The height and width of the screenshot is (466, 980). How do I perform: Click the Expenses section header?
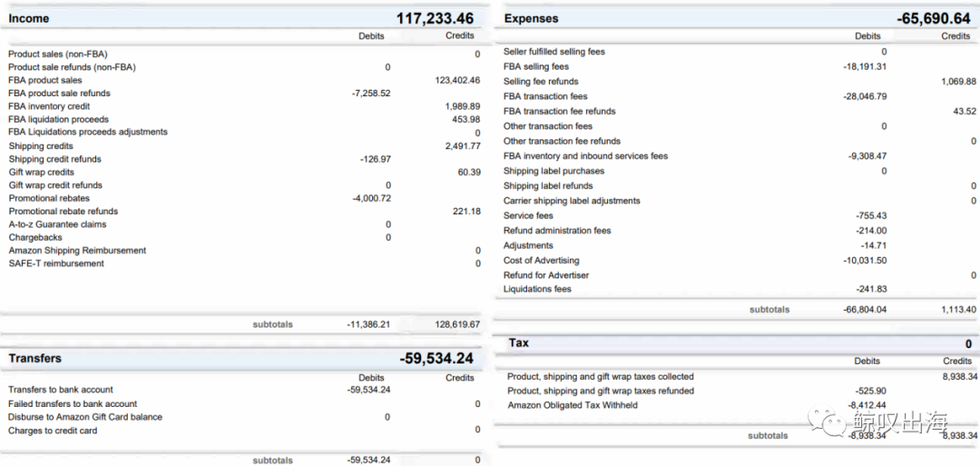(x=531, y=18)
